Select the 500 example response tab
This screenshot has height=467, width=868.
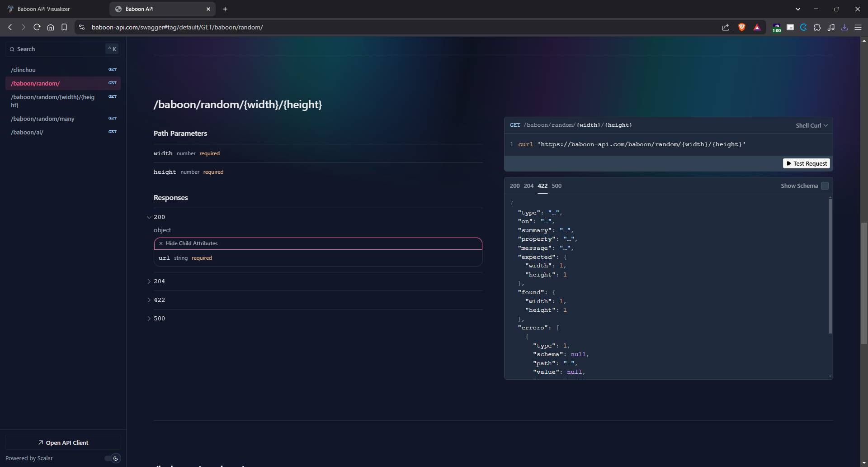pyautogui.click(x=557, y=186)
